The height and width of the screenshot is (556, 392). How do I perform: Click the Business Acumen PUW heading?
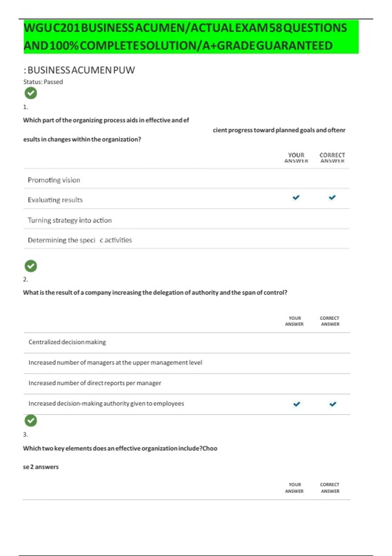[79, 70]
